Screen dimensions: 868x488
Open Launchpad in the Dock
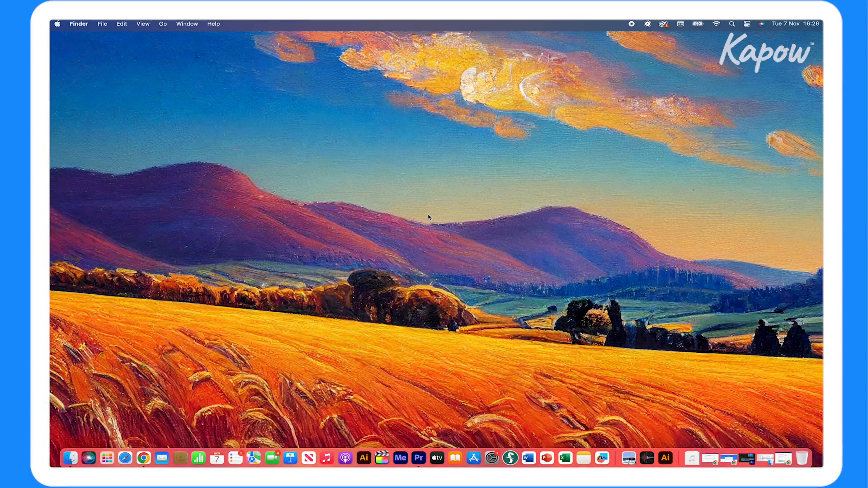[107, 458]
